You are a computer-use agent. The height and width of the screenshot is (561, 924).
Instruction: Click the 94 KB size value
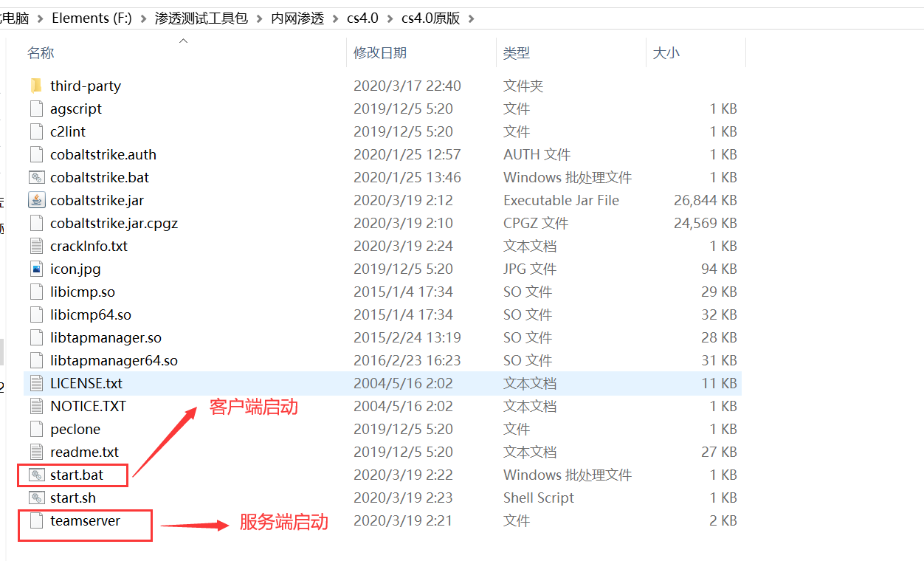719,269
